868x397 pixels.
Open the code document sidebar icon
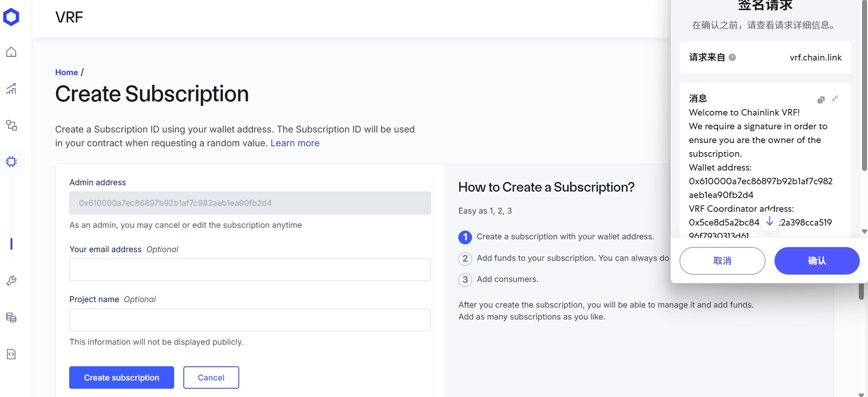(11, 354)
